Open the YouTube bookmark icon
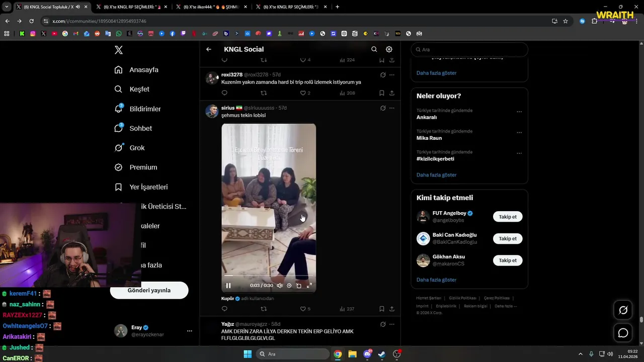 tap(54, 34)
